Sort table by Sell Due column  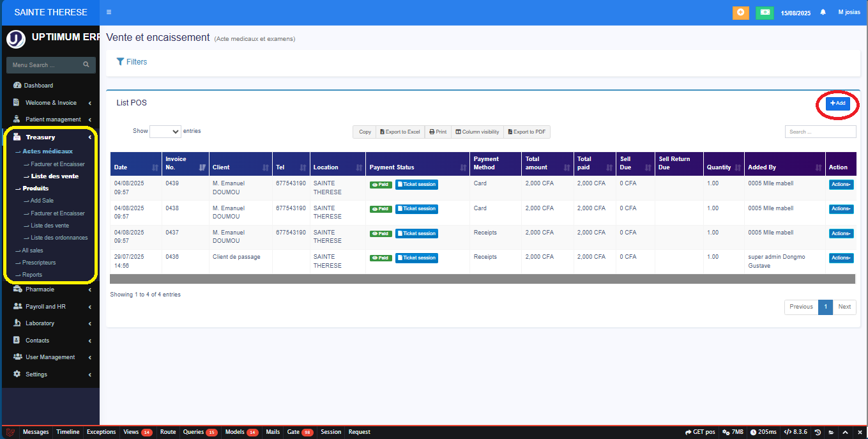pos(636,164)
